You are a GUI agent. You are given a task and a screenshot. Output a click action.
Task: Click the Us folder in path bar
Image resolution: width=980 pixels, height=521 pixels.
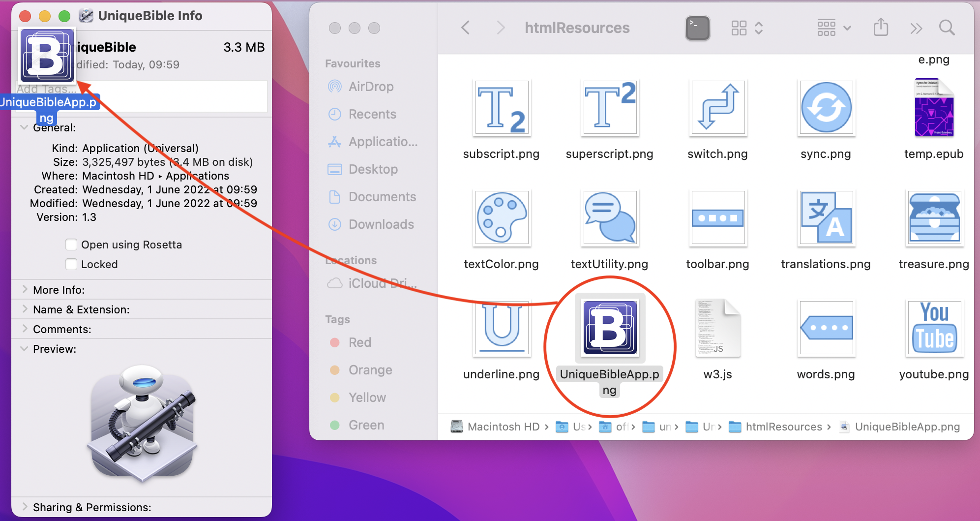click(x=571, y=427)
